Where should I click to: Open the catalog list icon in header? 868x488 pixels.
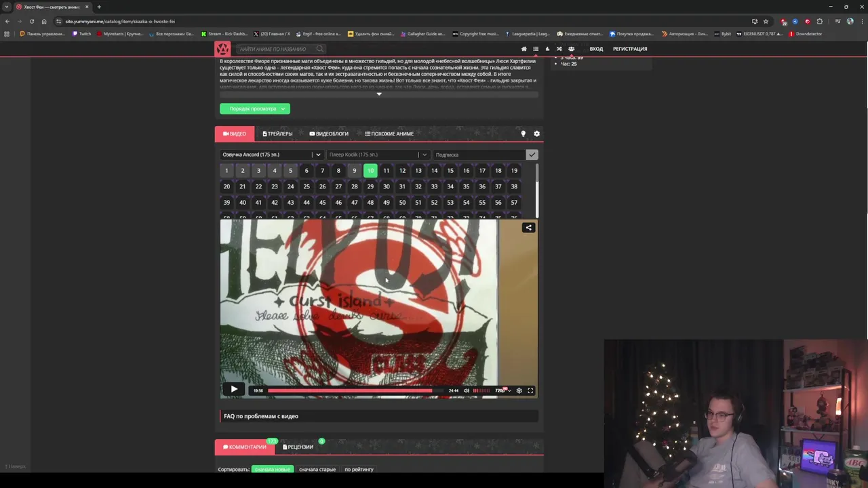point(536,49)
